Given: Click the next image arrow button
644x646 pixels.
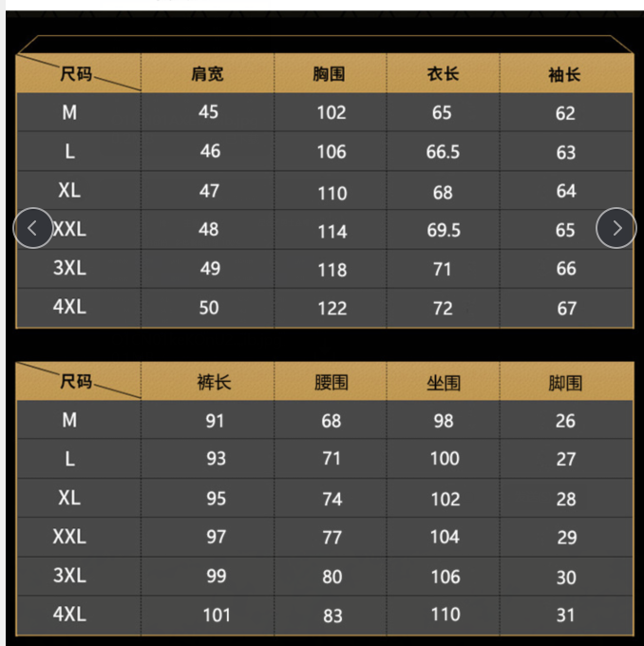Looking at the screenshot, I should click(x=616, y=228).
